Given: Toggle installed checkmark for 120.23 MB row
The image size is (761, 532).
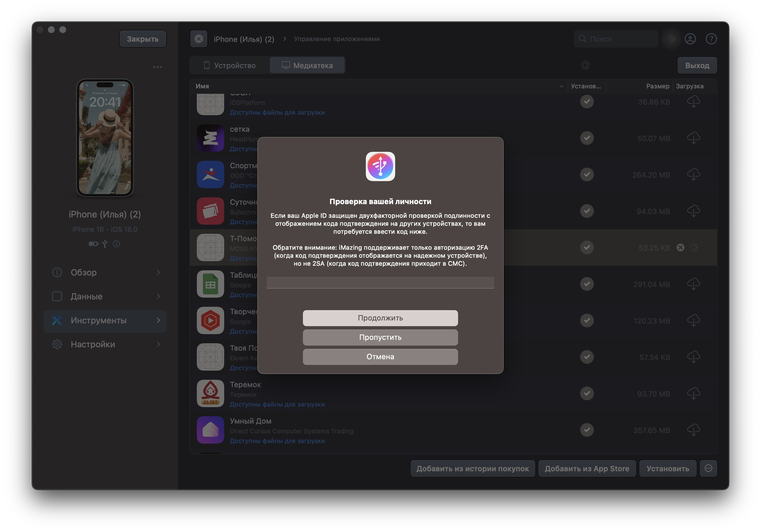Looking at the screenshot, I should coord(587,320).
